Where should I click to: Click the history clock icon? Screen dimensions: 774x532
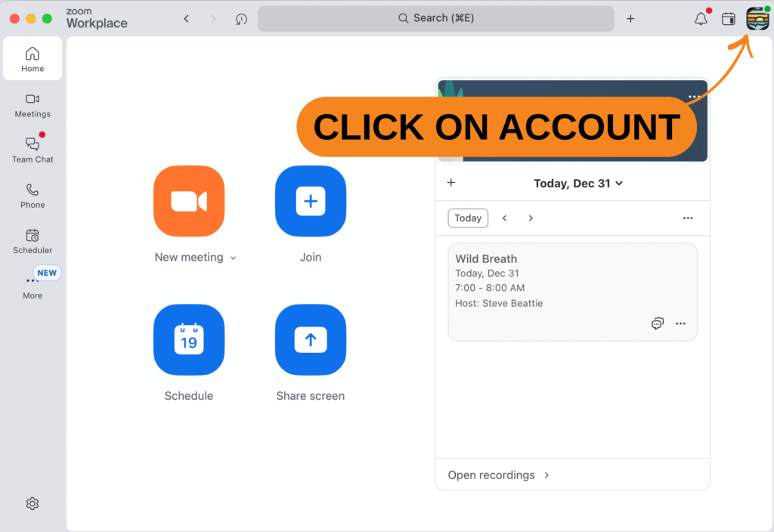point(241,19)
